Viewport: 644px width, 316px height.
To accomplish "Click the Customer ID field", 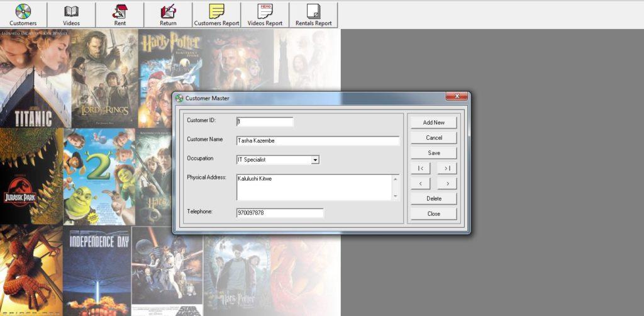I will tap(265, 121).
